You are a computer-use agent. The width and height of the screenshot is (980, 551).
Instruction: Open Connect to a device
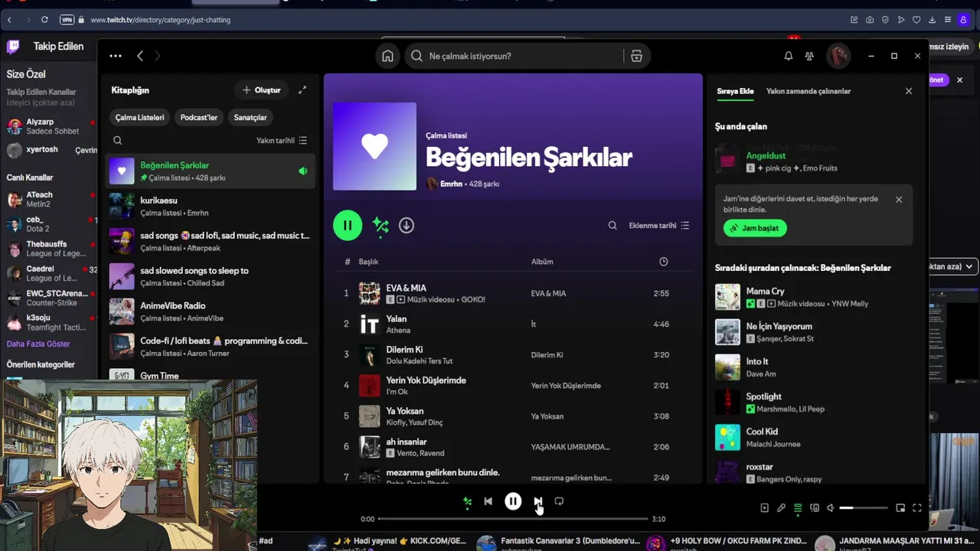pos(815,508)
